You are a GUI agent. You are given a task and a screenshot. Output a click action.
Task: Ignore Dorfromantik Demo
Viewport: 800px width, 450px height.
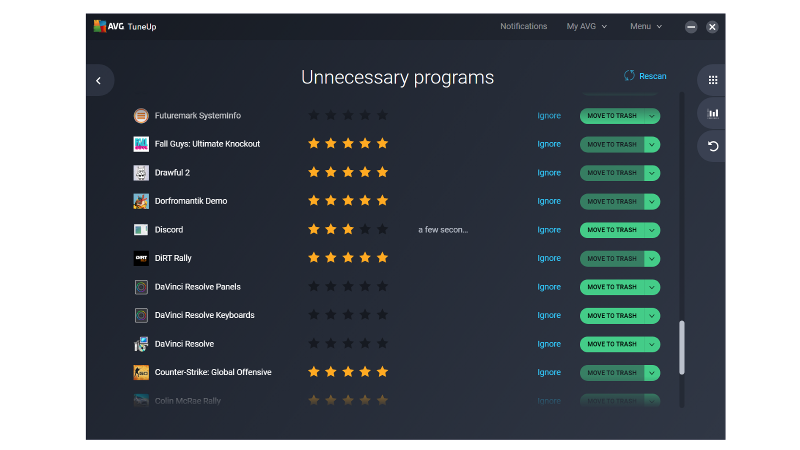549,201
